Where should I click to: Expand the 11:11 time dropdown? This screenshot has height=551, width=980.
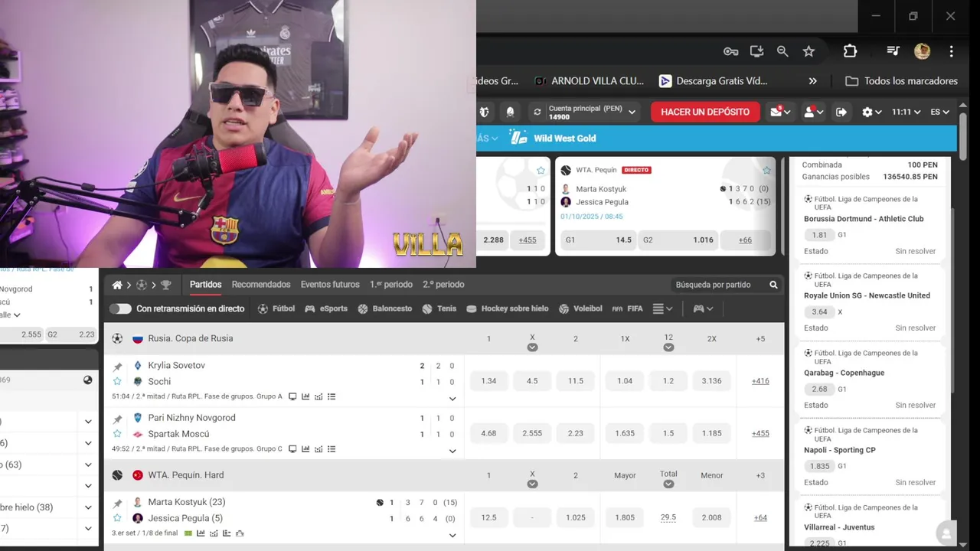pos(906,112)
